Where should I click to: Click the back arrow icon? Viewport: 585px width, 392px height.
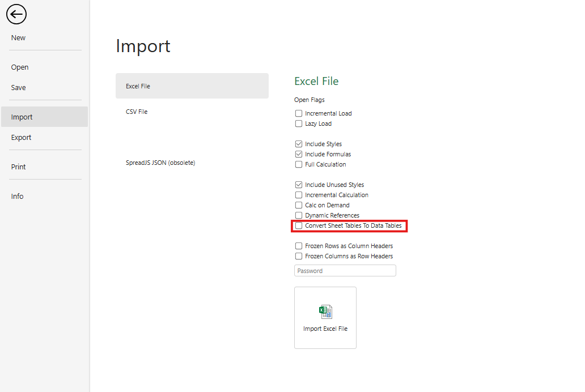point(16,15)
